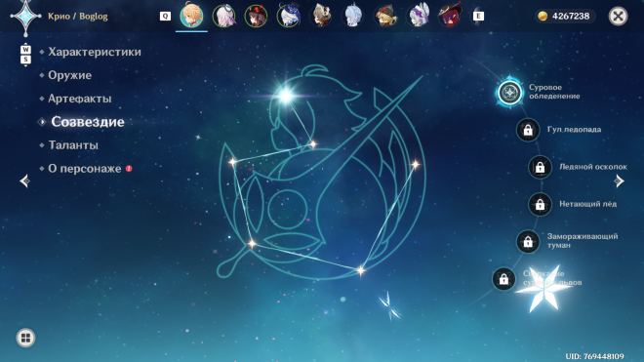Select the seventh character with dark hat
The image size is (644, 362).
385,16
